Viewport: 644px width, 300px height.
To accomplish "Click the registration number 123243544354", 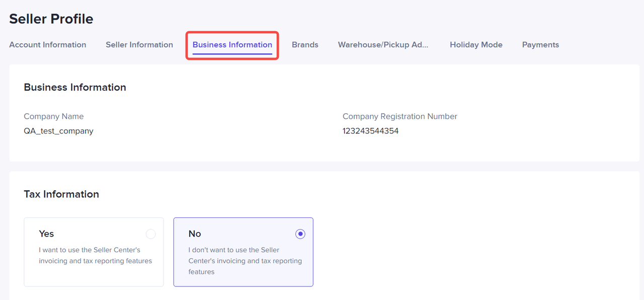I will (370, 131).
